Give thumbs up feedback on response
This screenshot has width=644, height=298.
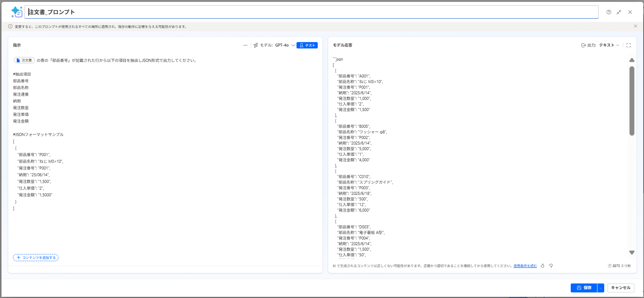[x=543, y=266]
